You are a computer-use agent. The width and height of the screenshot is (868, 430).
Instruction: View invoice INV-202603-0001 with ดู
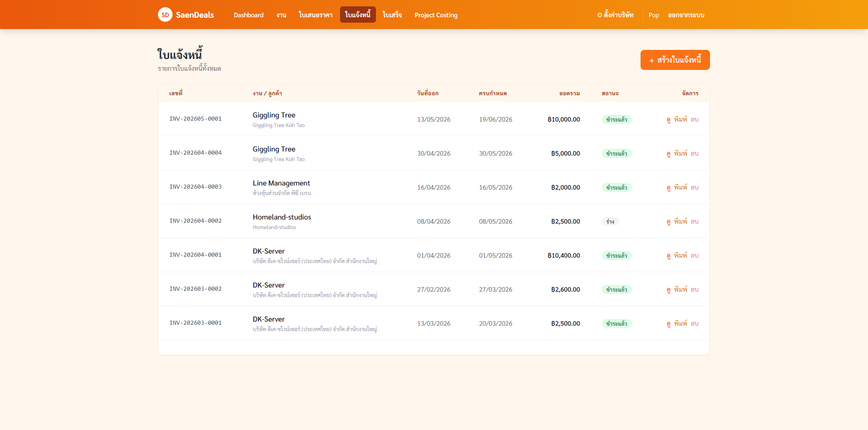[668, 324]
